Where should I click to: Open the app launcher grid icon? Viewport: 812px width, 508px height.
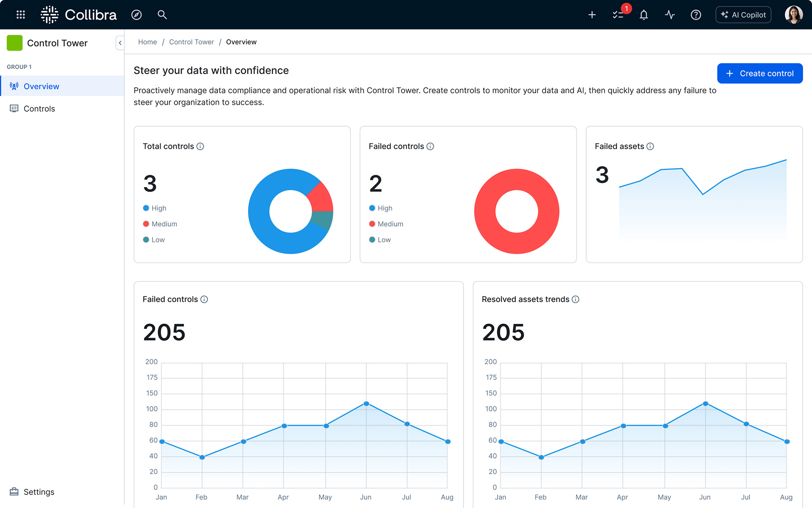[20, 15]
